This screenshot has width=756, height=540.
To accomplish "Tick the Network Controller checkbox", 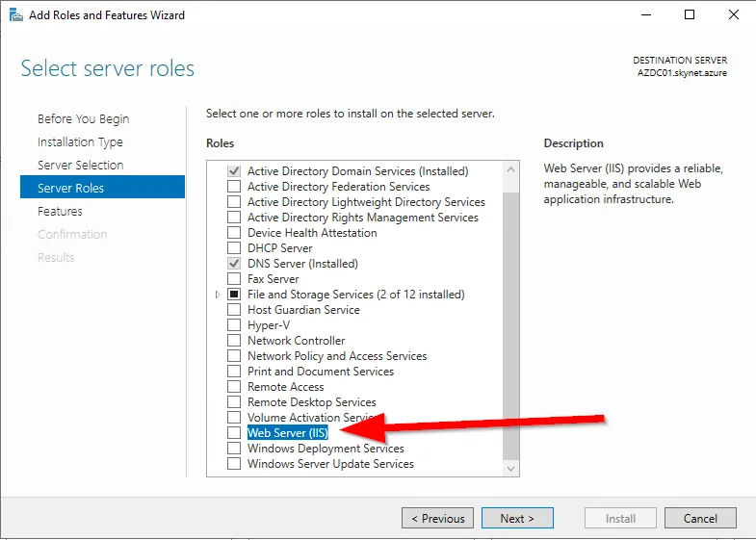I will tap(234, 341).
